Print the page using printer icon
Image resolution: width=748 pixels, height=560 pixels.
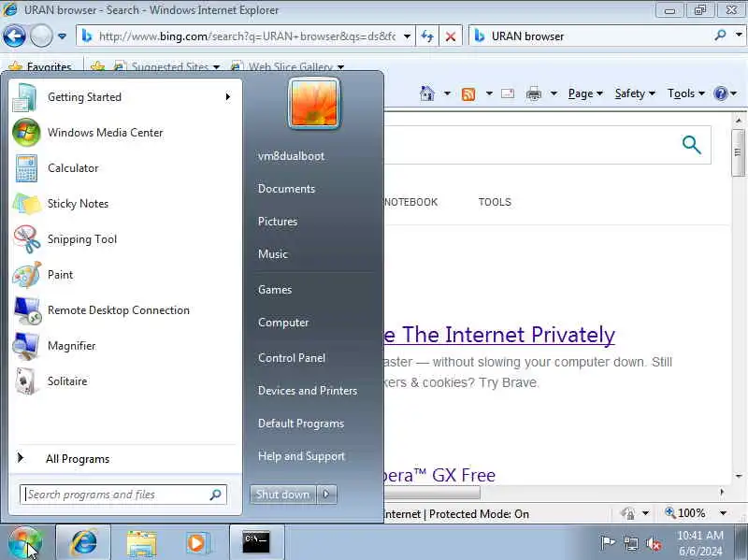pos(533,93)
